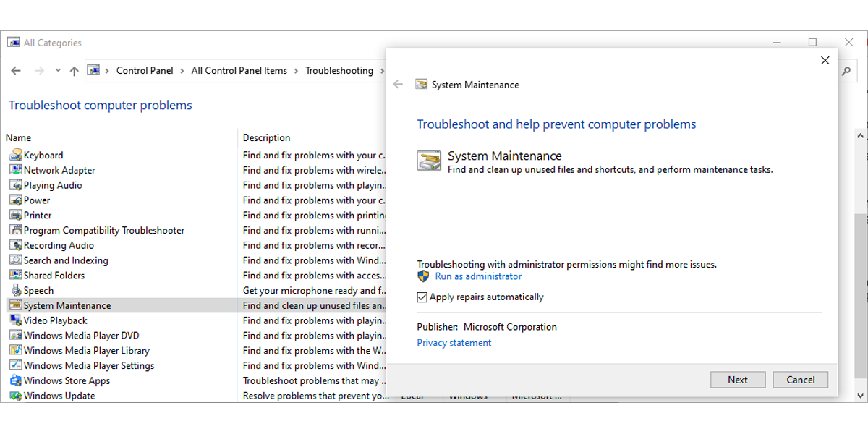
Task: Select the Windows Update troubleshooter icon
Action: [x=16, y=396]
